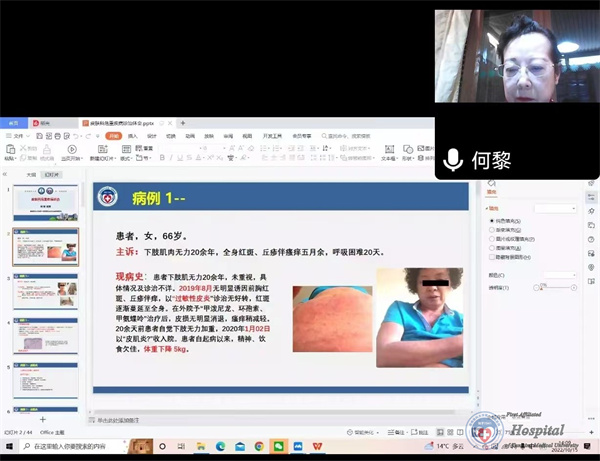Image resolution: width=600 pixels, height=461 pixels.
Task: Open the Design (设计) ribbon tab
Action: tap(152, 136)
